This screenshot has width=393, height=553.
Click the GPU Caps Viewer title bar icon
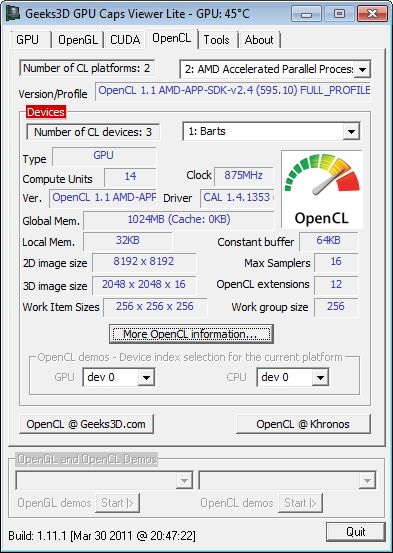(x=13, y=13)
